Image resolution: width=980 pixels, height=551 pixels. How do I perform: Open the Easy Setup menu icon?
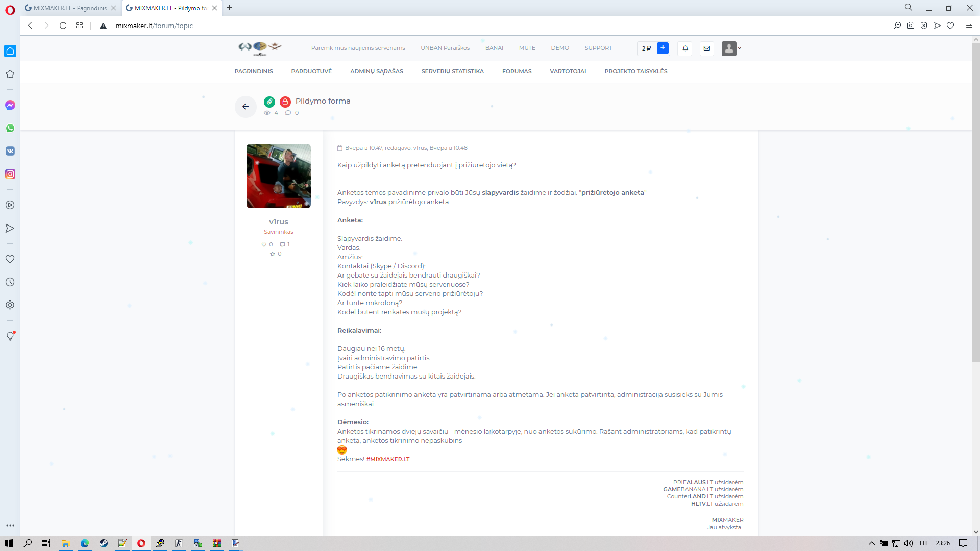click(969, 26)
